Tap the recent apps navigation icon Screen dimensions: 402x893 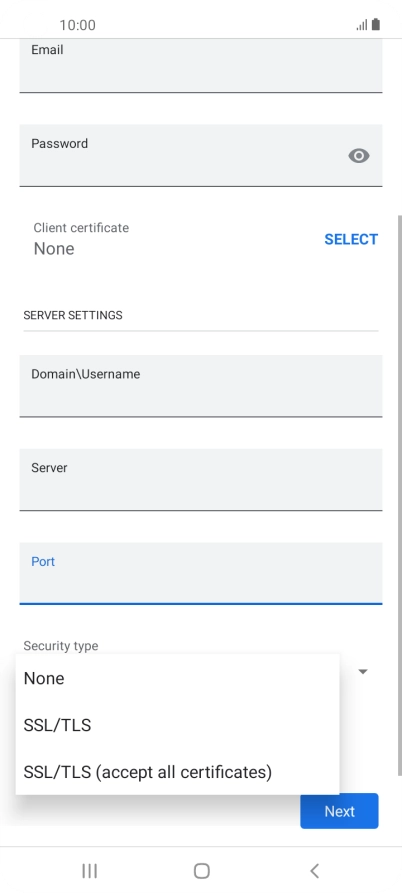coord(89,871)
